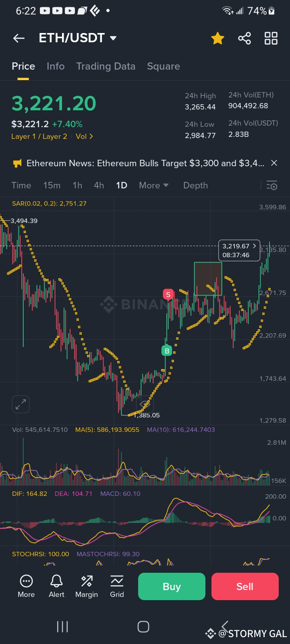
Task: Select the 15m chart interval
Action: pos(52,186)
